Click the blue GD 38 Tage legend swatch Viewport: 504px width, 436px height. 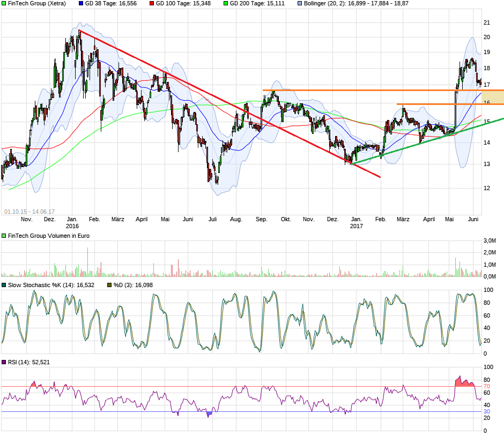pos(81,3)
